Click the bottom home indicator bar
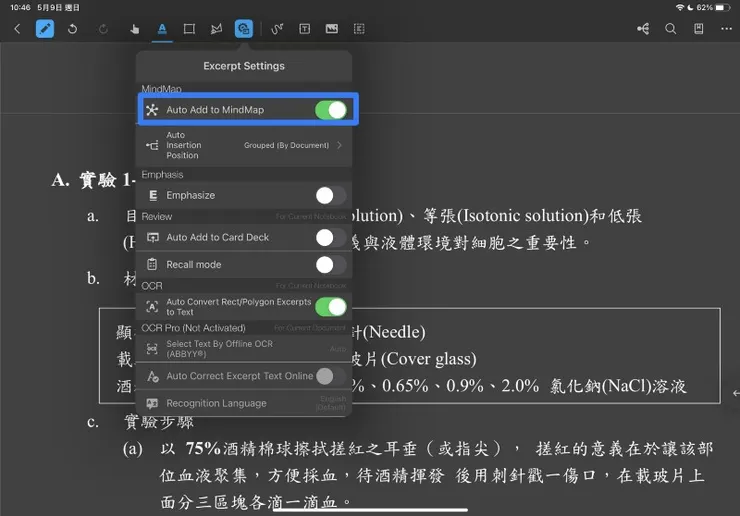Screen dimensions: 740x516 tap(370, 510)
